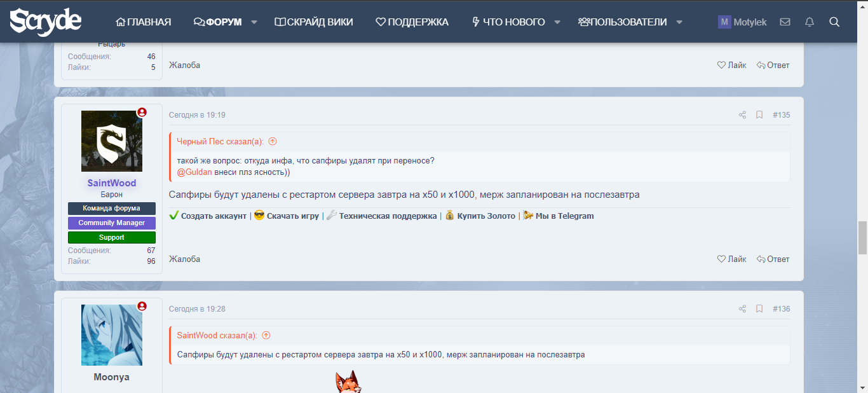The image size is (868, 393).
Task: Open SaintWood's avatar profile
Action: click(x=112, y=141)
